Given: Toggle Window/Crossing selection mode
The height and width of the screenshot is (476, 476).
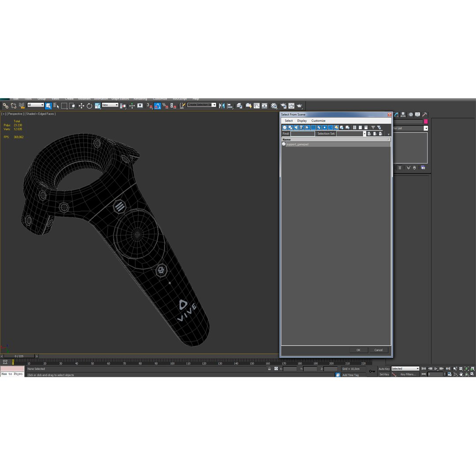Looking at the screenshot, I should tap(72, 106).
